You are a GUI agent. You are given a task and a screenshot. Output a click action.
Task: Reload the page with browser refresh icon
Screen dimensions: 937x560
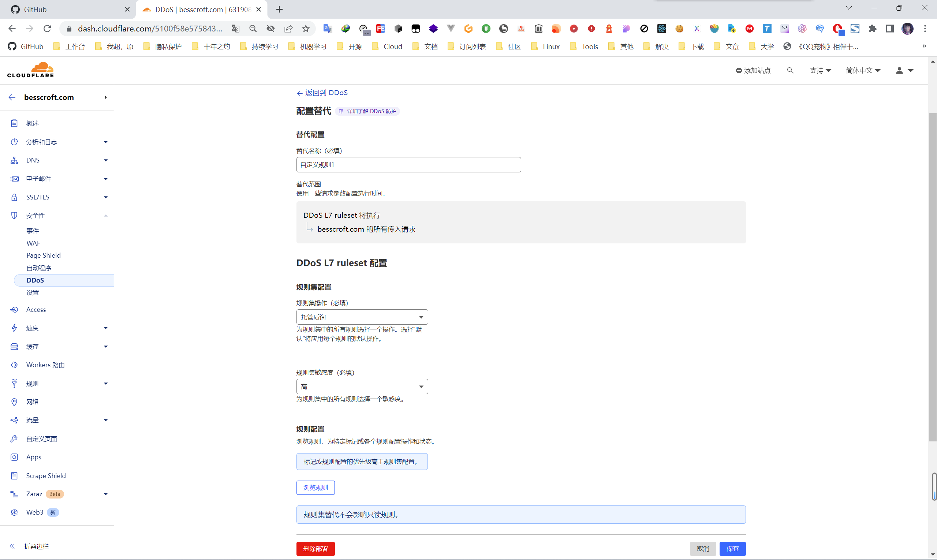47,29
